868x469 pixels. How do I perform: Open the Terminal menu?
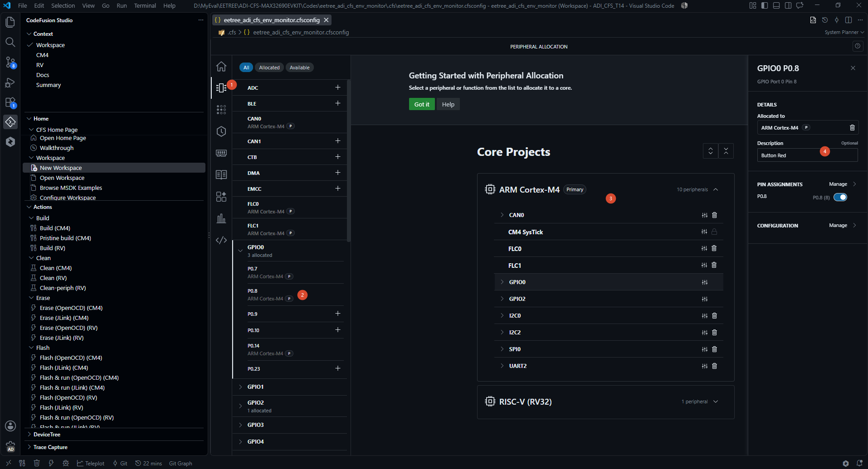tap(145, 5)
